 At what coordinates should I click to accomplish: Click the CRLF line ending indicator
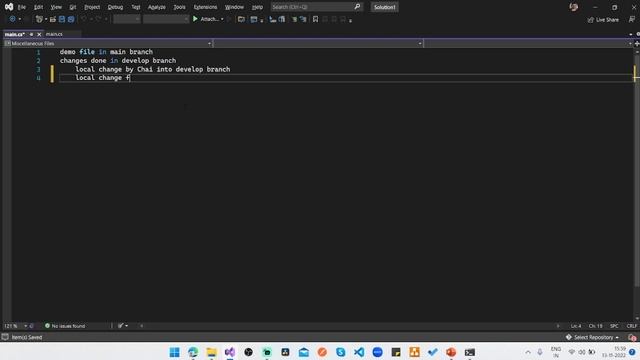point(631,326)
